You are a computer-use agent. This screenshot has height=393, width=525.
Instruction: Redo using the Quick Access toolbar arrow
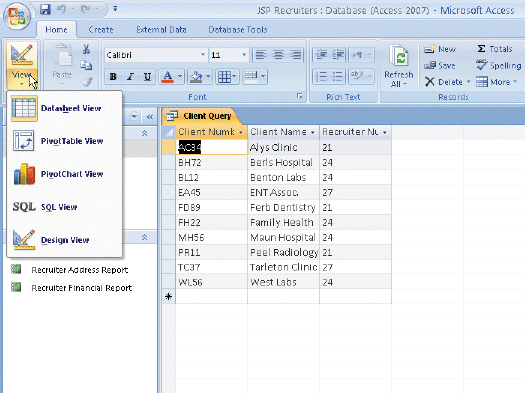[x=85, y=9]
